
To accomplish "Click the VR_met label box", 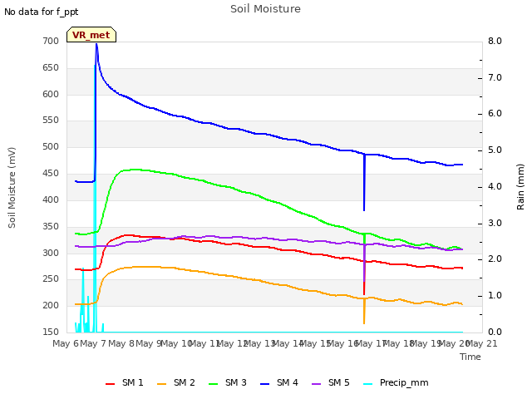I will (x=91, y=35).
